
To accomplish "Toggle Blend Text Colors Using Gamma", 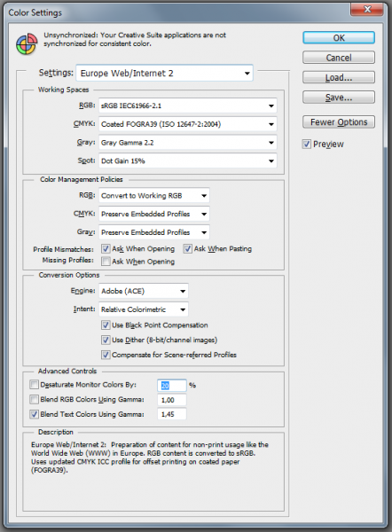I will coord(34,414).
